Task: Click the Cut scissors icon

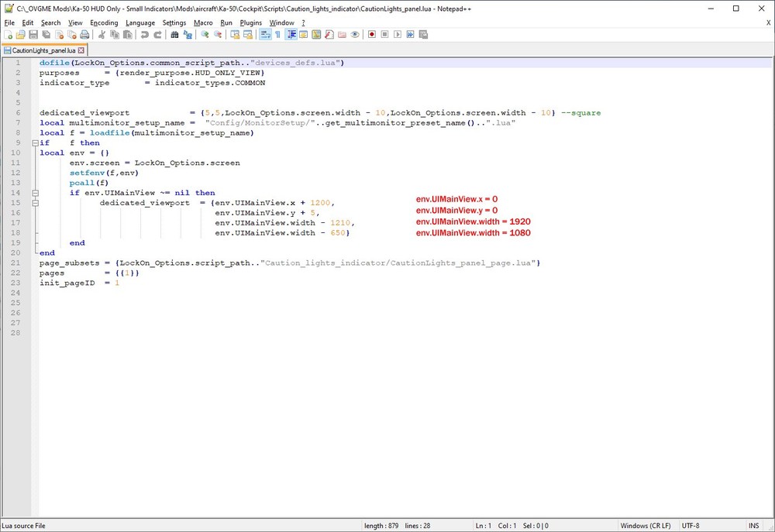Action: pos(102,35)
